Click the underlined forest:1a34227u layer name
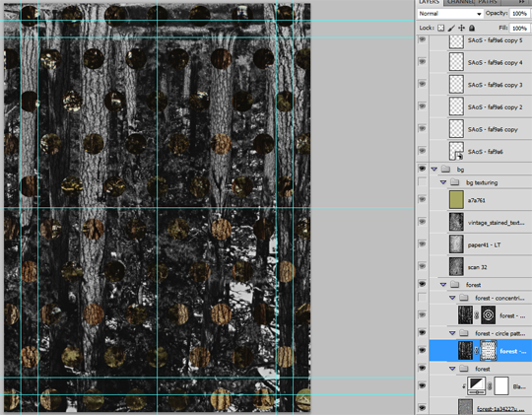The image size is (532, 415). pyautogui.click(x=500, y=409)
